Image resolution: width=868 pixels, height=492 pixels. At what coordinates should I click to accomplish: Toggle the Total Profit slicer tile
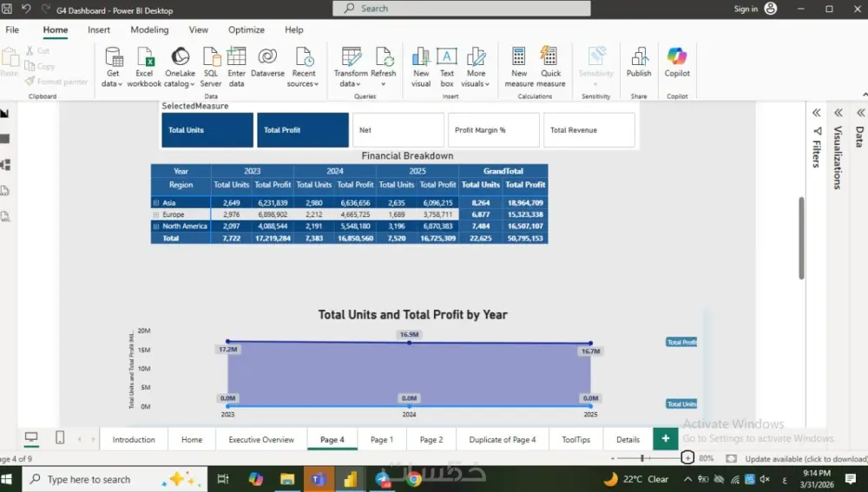tap(303, 130)
